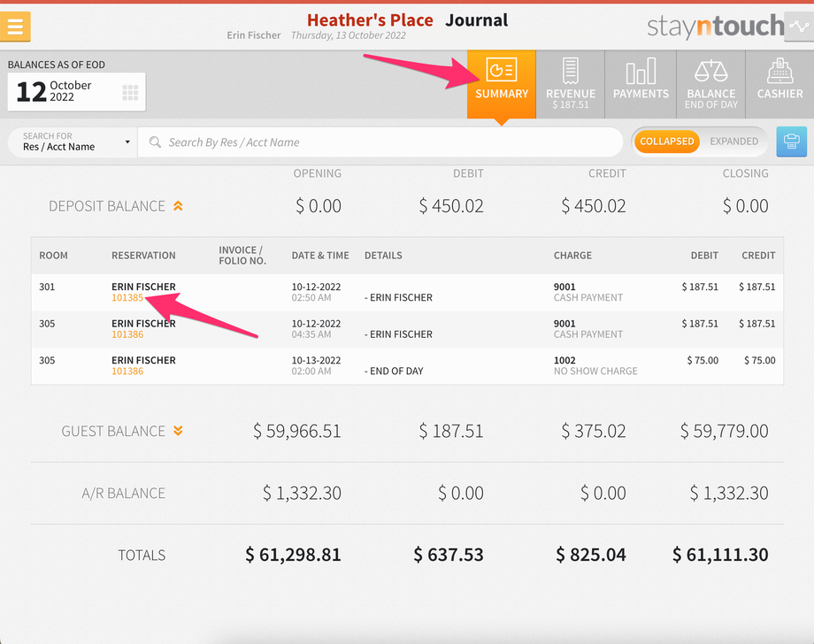This screenshot has width=814, height=644.
Task: Open reservation 101386 on the End of Day row
Action: [x=127, y=371]
